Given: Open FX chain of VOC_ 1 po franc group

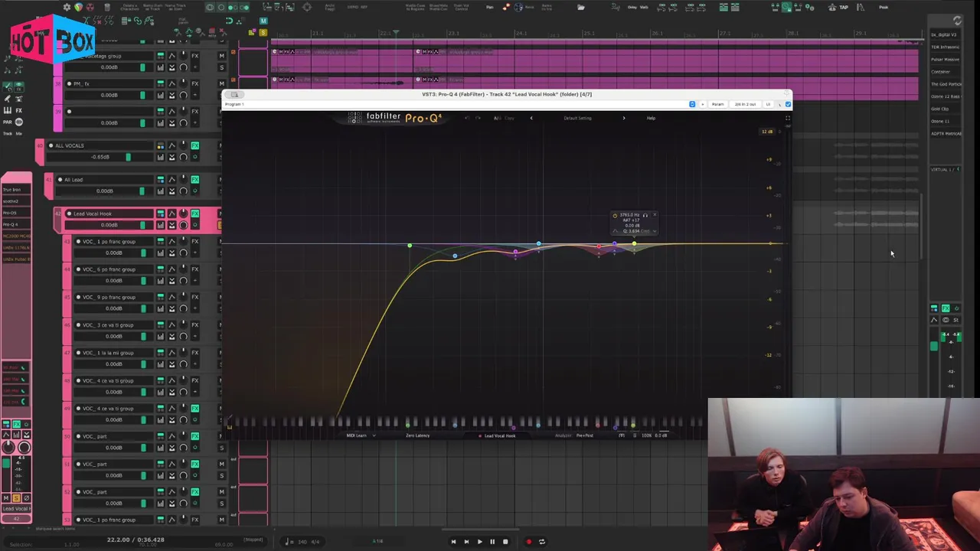Looking at the screenshot, I should [195, 242].
